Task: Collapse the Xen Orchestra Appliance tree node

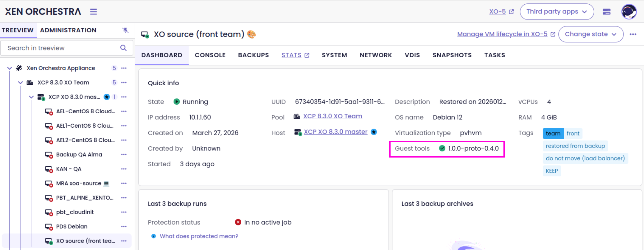Action: 10,68
